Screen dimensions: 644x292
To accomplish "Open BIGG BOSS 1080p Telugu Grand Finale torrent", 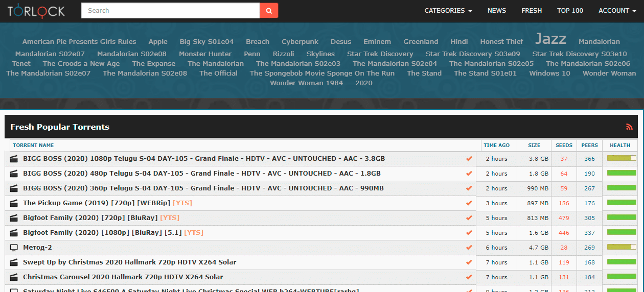I will 204,159.
